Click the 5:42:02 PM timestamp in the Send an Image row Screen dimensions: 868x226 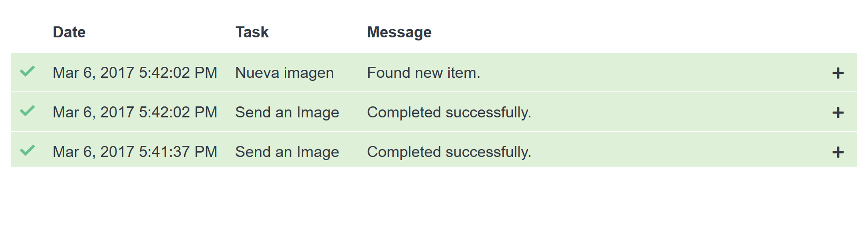click(135, 113)
